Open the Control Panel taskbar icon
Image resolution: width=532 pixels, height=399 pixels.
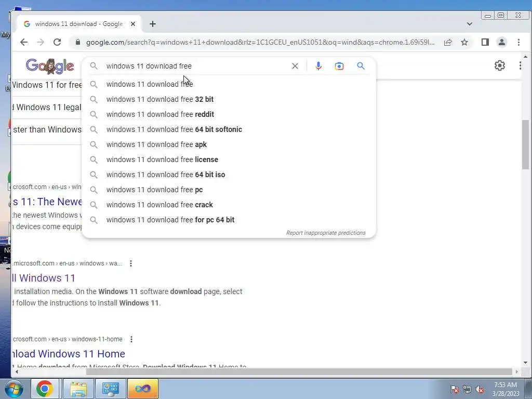pos(110,389)
